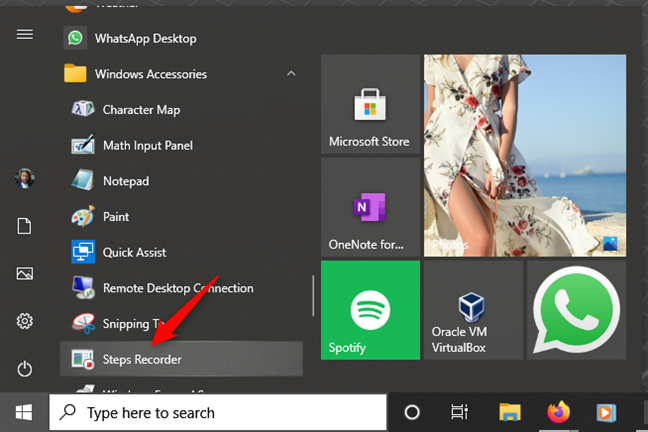
Task: Open Settings gear in Start sidebar
Action: [25, 321]
